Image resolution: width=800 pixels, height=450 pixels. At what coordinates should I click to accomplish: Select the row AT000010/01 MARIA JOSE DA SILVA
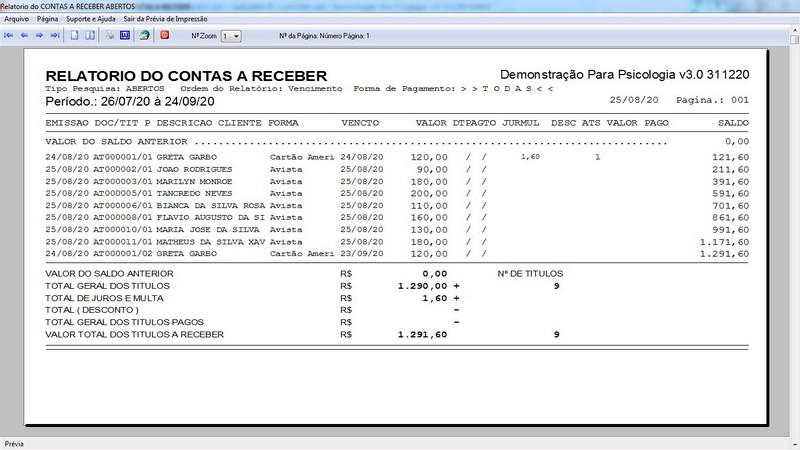tap(397, 230)
